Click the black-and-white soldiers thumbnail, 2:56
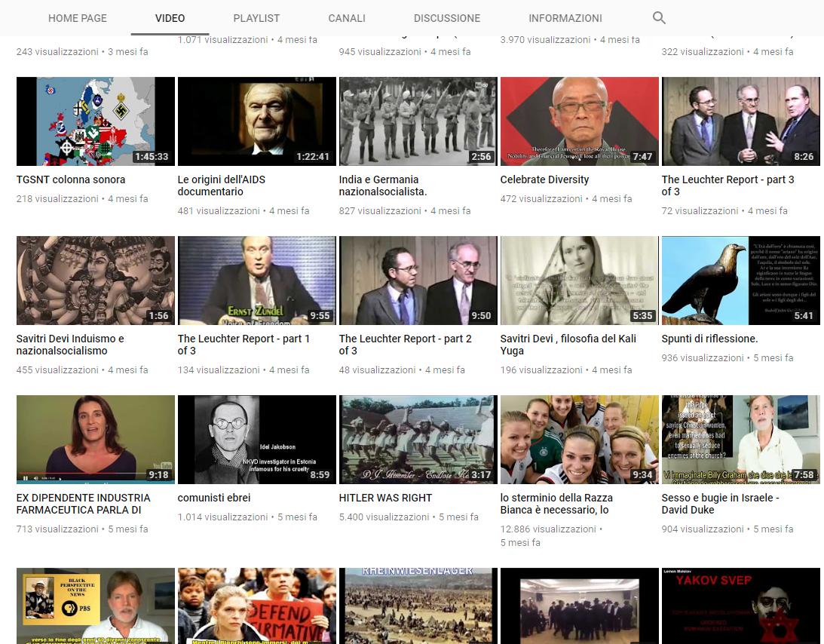This screenshot has height=644, width=824. (418, 121)
